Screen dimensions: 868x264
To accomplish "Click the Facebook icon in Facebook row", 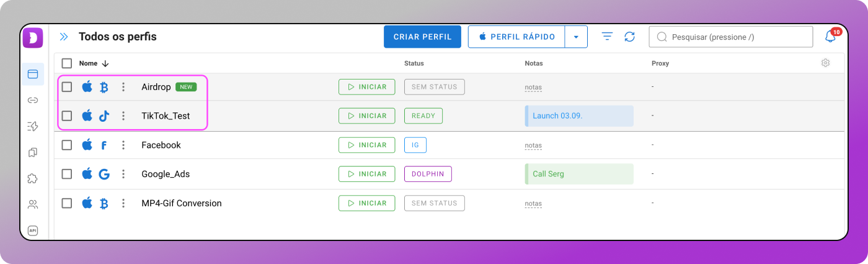I will point(104,145).
